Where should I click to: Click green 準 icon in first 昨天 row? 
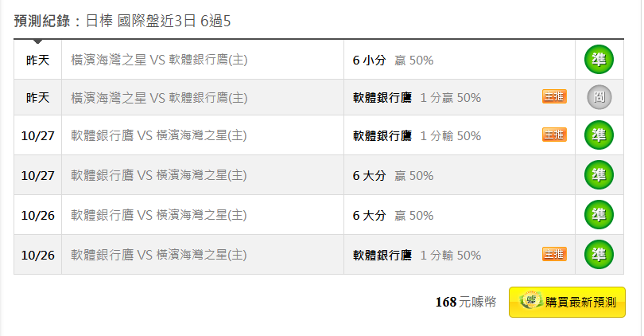[x=599, y=59]
